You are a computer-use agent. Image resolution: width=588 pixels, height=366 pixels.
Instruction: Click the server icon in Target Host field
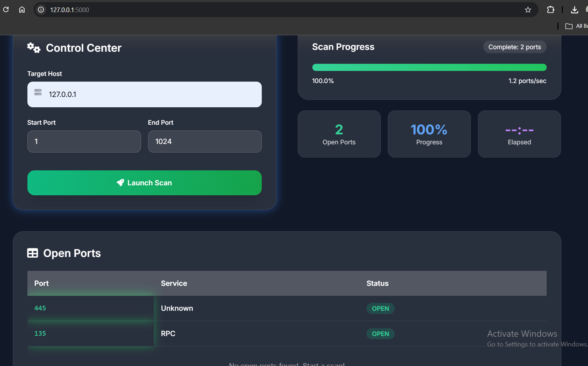[38, 92]
